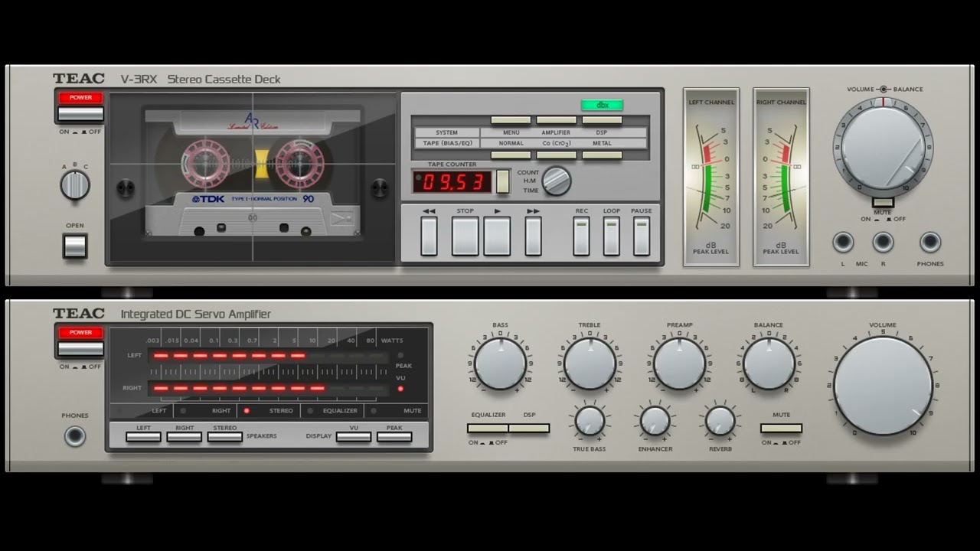Select the LEFT speakers button

pyautogui.click(x=143, y=437)
